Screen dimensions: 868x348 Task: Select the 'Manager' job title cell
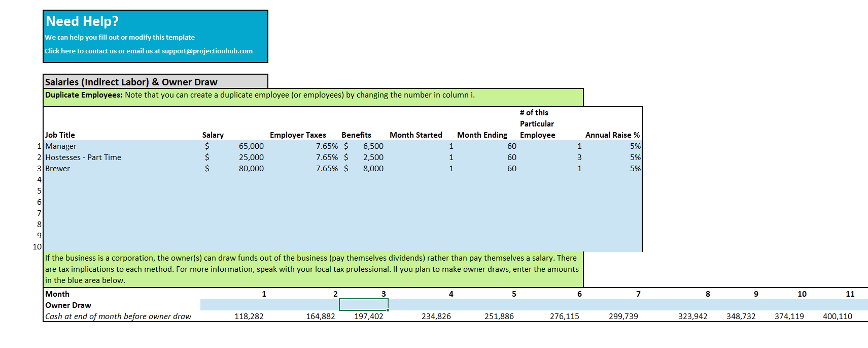coord(122,146)
